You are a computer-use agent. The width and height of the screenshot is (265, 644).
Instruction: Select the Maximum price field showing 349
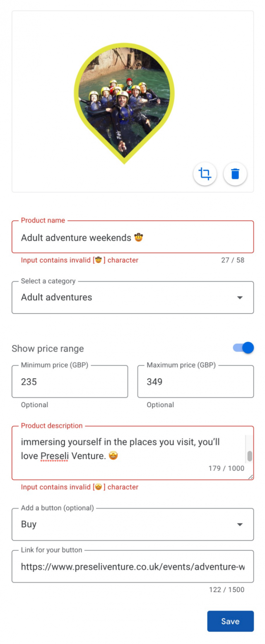pyautogui.click(x=195, y=382)
